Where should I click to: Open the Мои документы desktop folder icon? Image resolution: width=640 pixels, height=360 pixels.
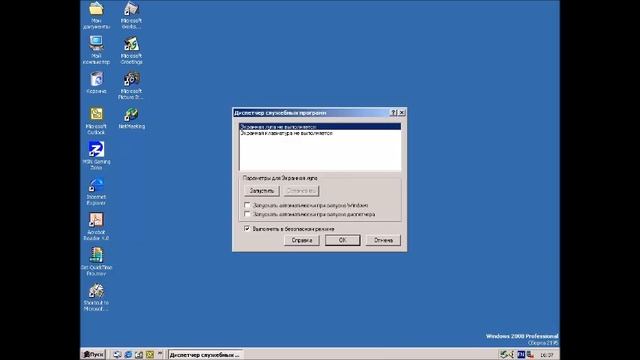(x=96, y=15)
